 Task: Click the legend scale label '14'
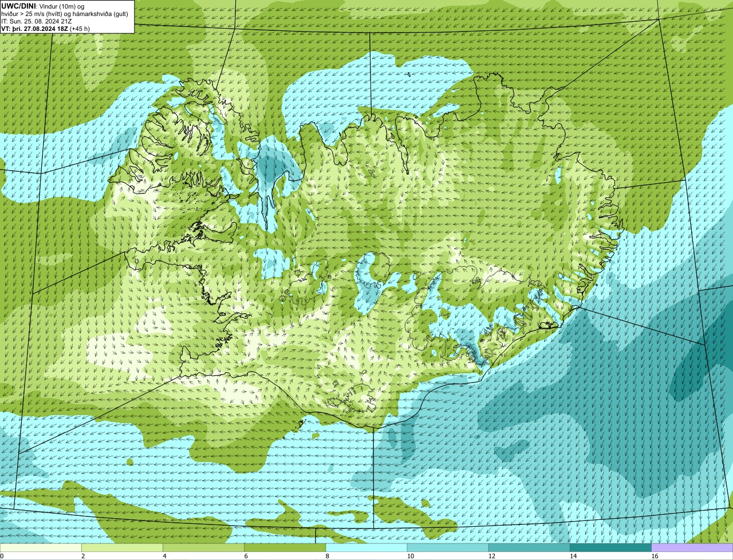click(573, 556)
